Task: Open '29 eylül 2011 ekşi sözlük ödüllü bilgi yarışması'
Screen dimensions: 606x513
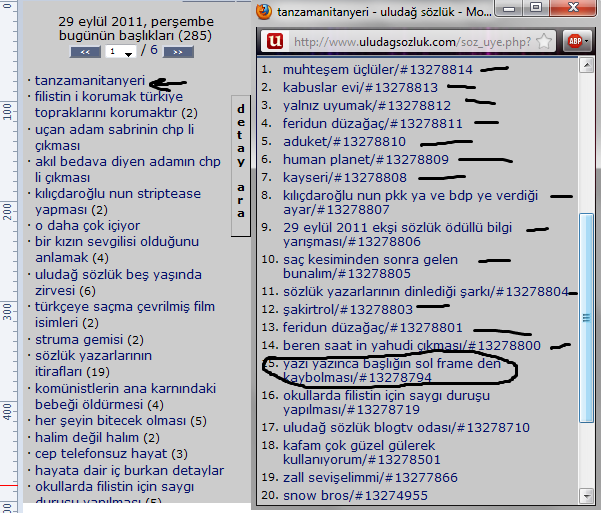Action: pyautogui.click(x=397, y=235)
